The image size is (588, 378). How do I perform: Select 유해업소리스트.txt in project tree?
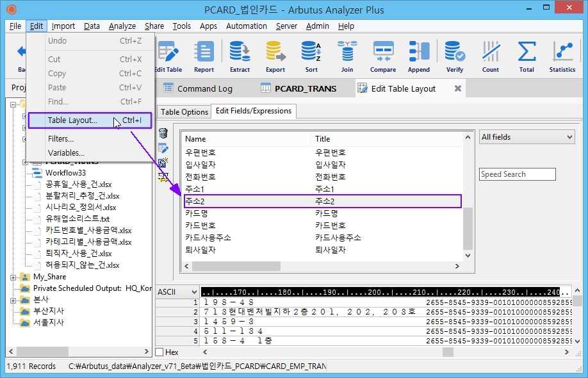pyautogui.click(x=78, y=219)
